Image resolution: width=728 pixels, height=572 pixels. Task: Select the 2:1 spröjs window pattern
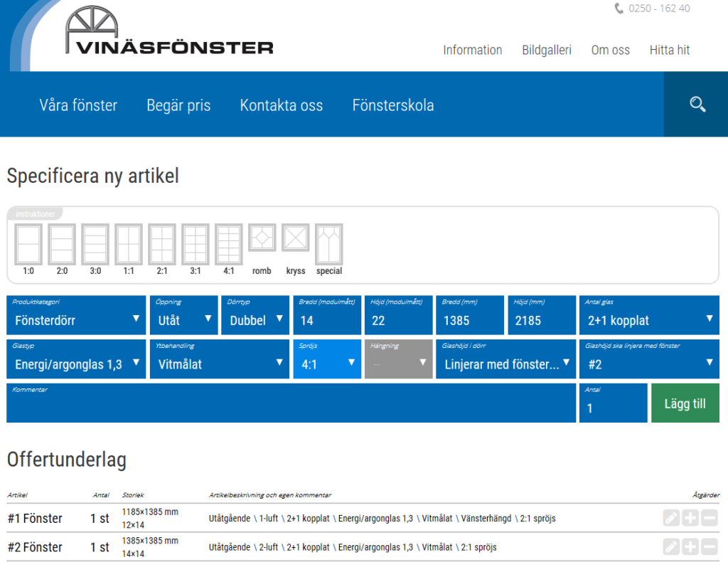click(x=162, y=245)
